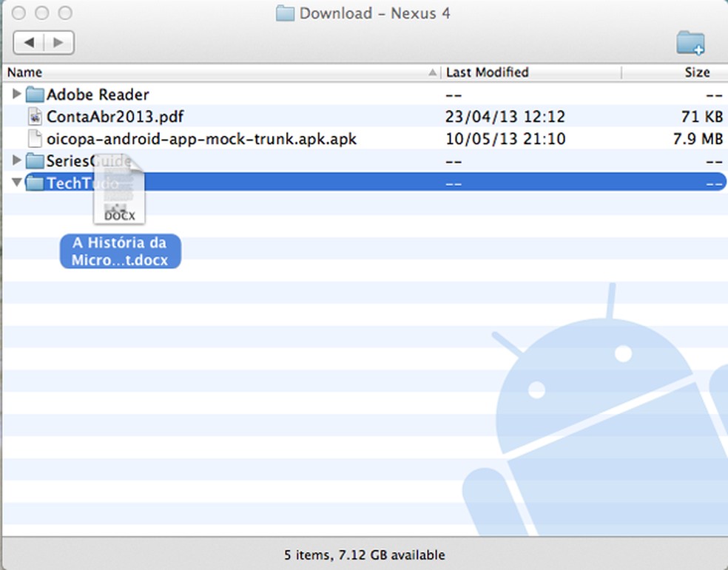Click the oicopa apk file icon
728x570 pixels.
(x=35, y=139)
